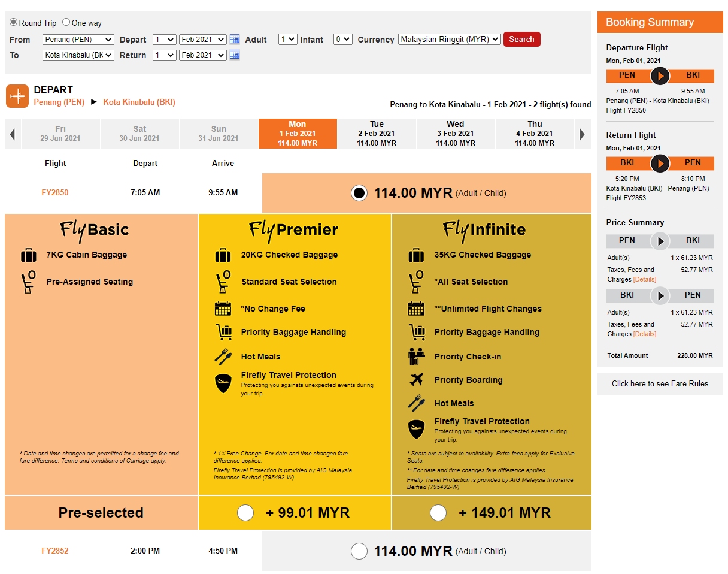This screenshot has width=728, height=574.
Task: Change the Currency dropdown selection
Action: coord(450,40)
